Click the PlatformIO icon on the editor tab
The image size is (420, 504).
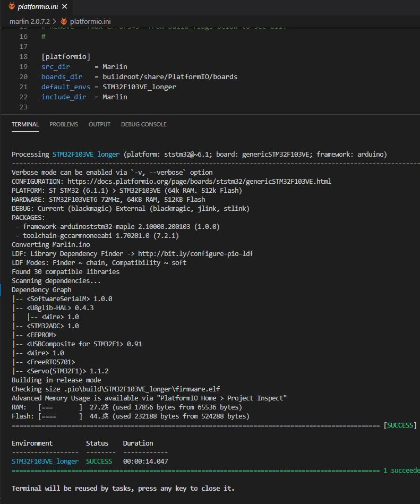pos(12,6)
